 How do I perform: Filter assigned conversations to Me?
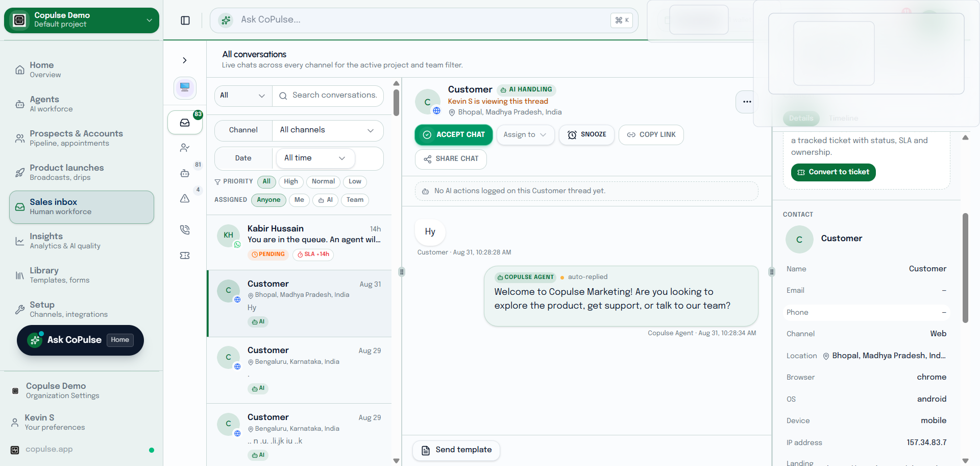point(299,200)
